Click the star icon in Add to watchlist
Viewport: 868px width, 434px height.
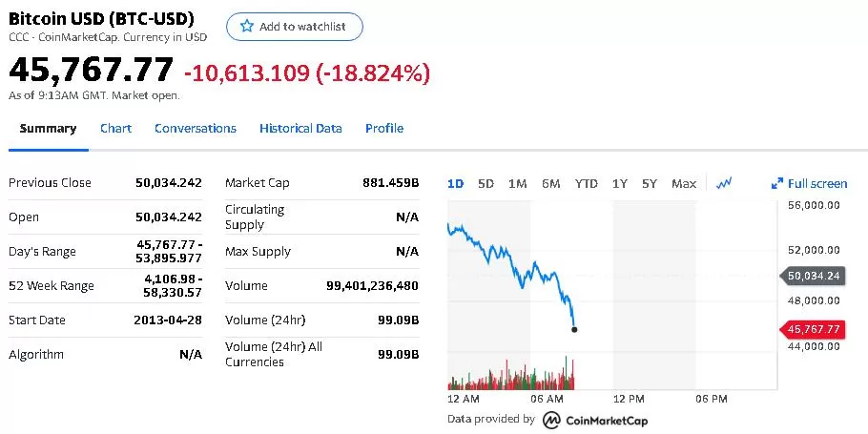coord(247,26)
